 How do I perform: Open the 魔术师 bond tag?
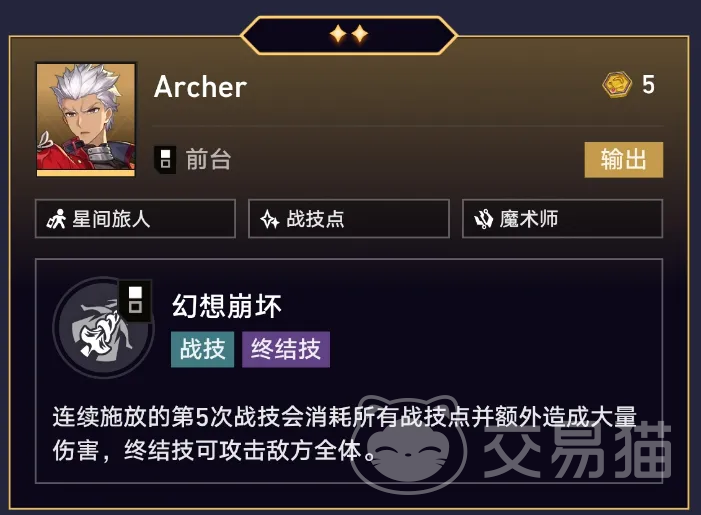562,219
